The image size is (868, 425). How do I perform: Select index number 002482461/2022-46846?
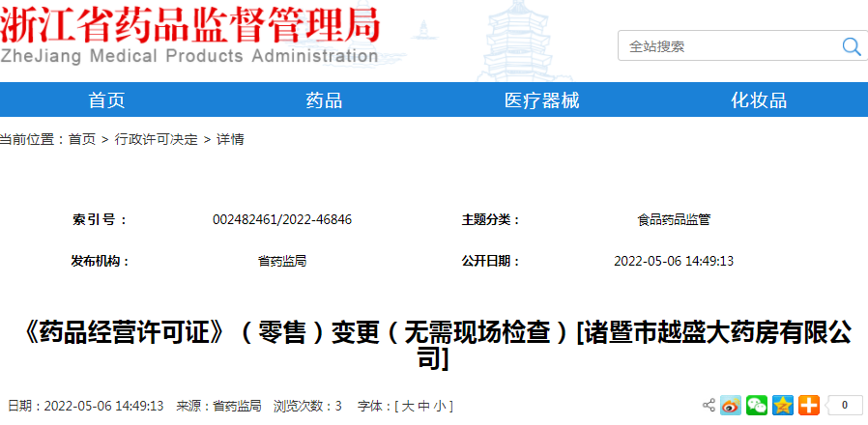point(282,219)
